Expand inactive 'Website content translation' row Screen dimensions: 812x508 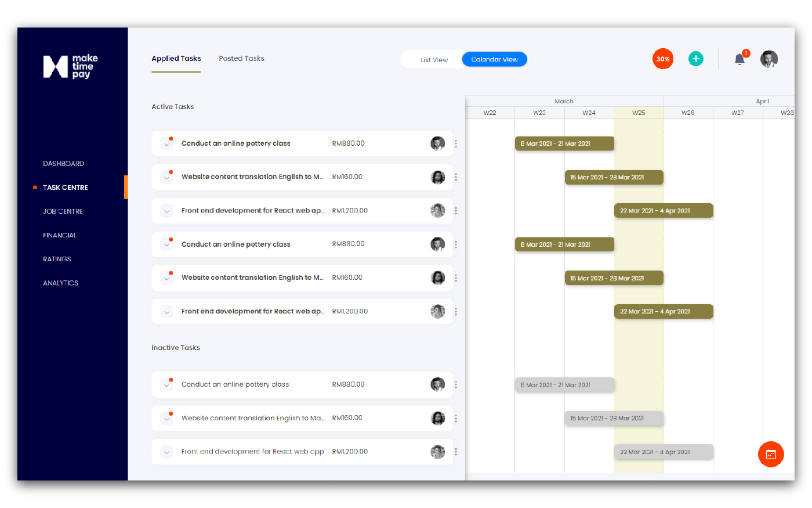point(167,418)
